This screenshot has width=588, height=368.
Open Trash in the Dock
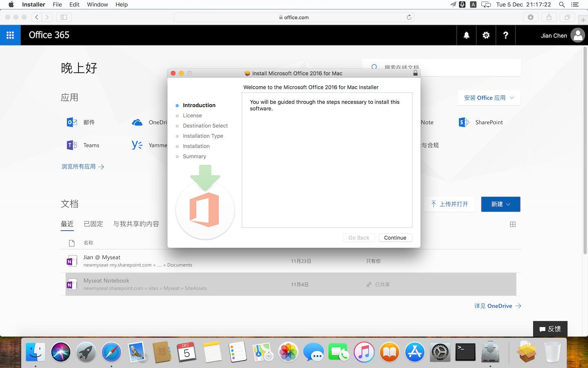tap(552, 352)
